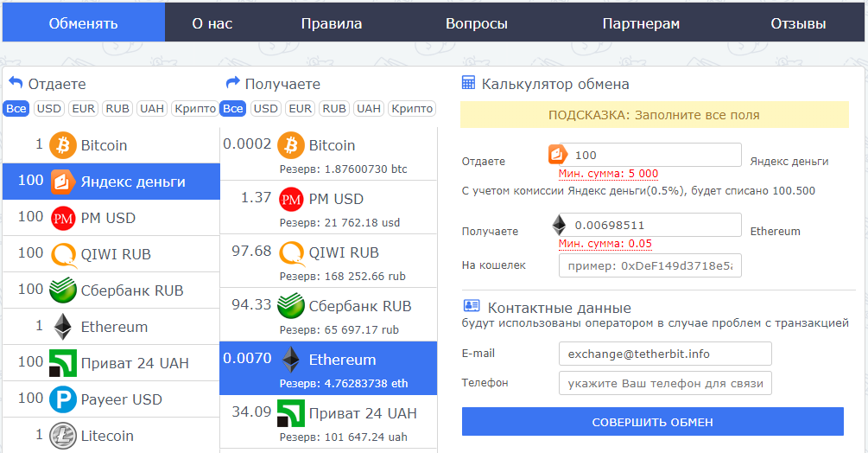Choose Payeer USD label in the Отдаете list
The height and width of the screenshot is (453, 868).
121,399
